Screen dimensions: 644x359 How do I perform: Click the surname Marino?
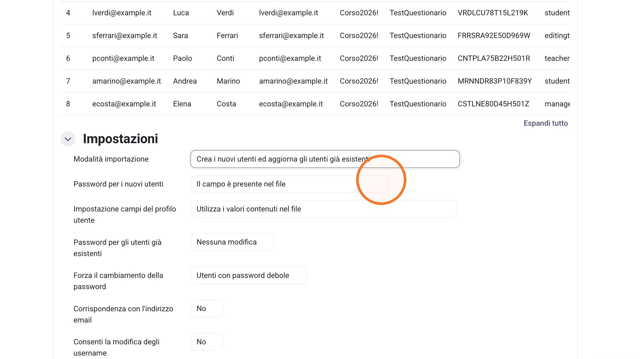click(x=228, y=81)
